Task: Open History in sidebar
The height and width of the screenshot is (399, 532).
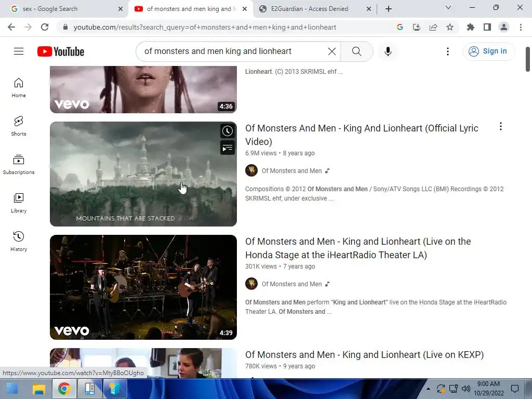Action: [19, 241]
